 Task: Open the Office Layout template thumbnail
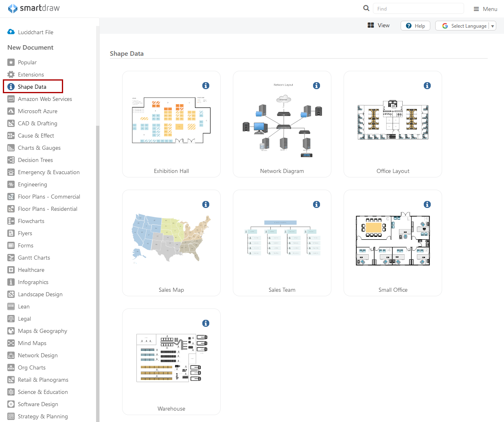coord(392,120)
